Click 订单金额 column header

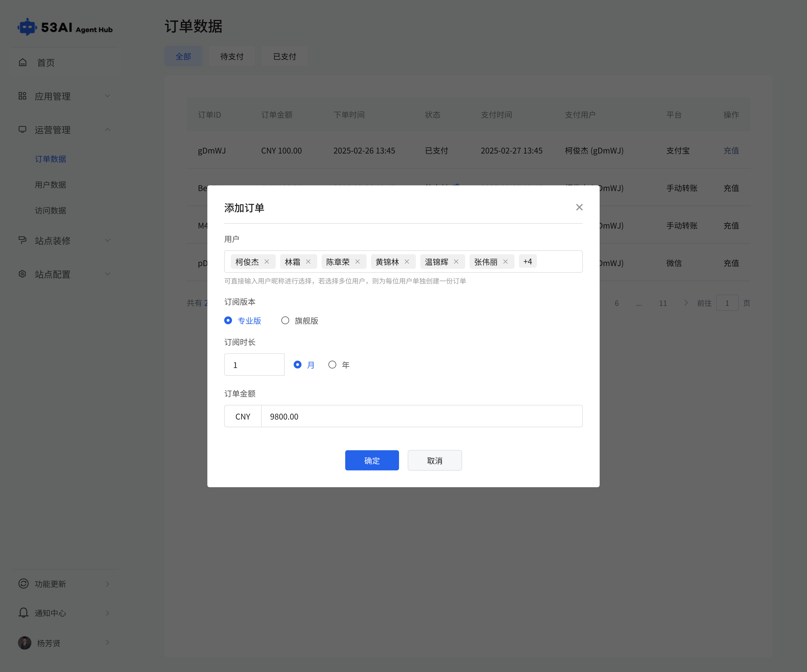tap(277, 115)
